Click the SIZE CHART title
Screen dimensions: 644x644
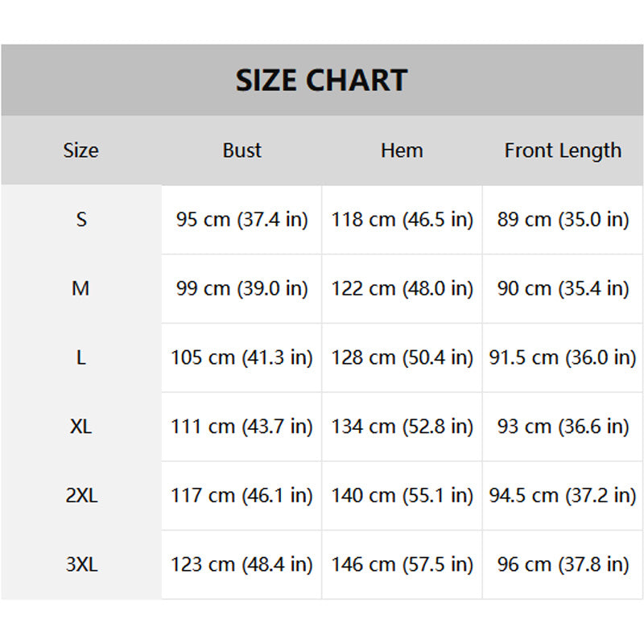(321, 80)
